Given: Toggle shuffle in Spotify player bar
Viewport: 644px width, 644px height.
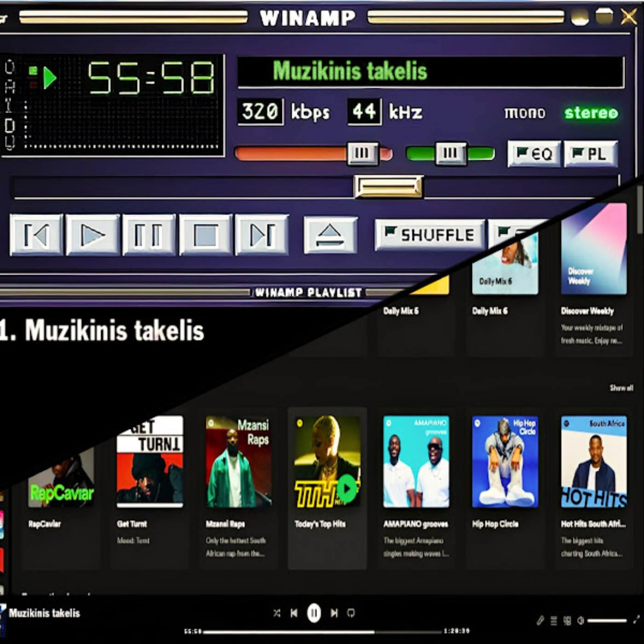Looking at the screenshot, I should click(x=276, y=613).
